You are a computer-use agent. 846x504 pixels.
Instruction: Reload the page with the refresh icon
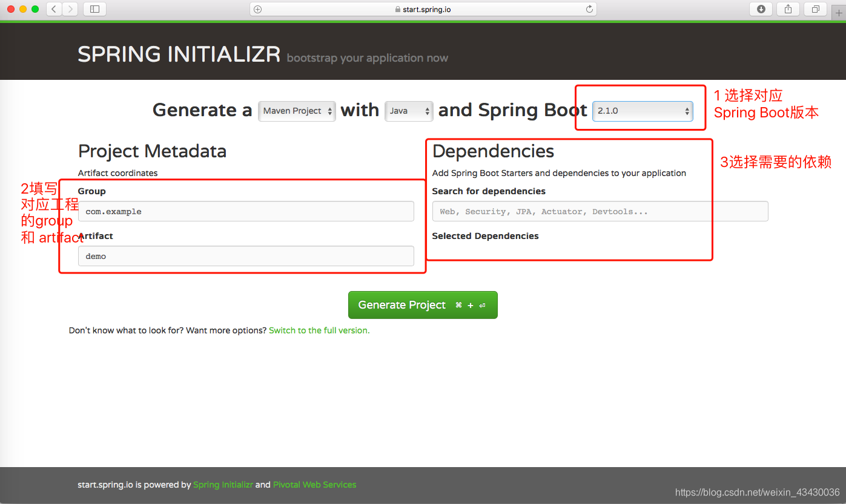tap(589, 9)
